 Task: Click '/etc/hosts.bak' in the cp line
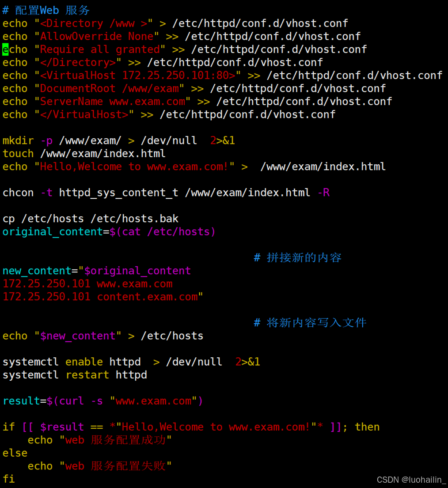click(x=134, y=219)
